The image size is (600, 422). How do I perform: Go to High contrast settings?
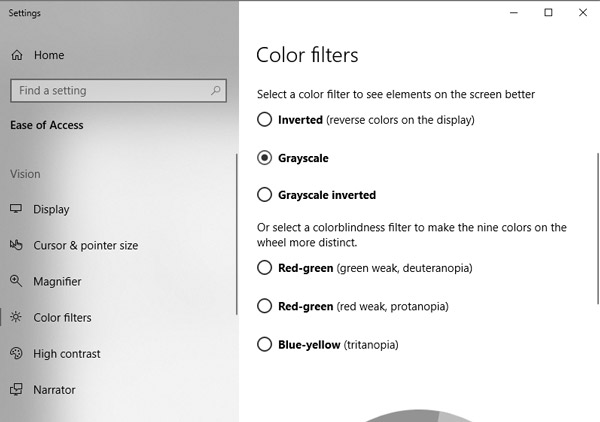point(67,353)
